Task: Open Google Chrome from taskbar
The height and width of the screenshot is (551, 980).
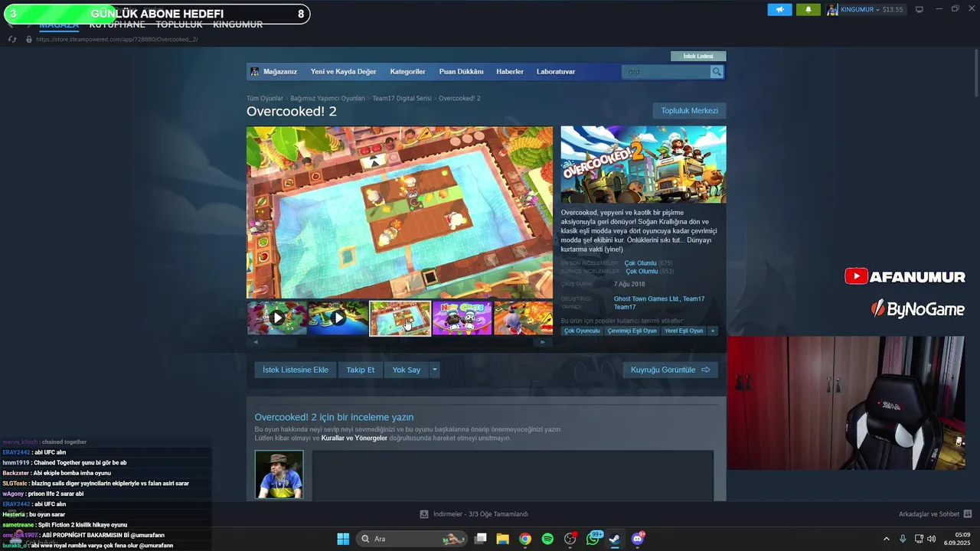Action: click(x=525, y=539)
